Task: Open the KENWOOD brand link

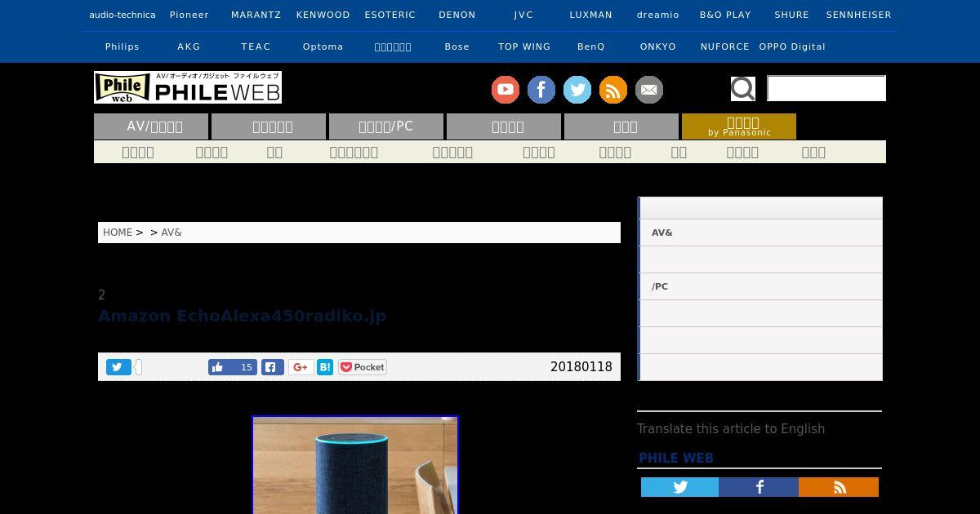Action: point(323,15)
